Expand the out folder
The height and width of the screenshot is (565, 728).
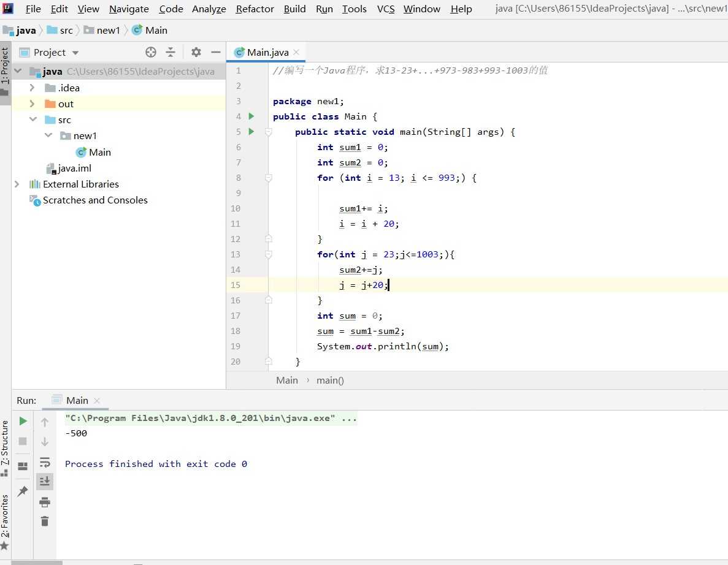click(x=32, y=104)
